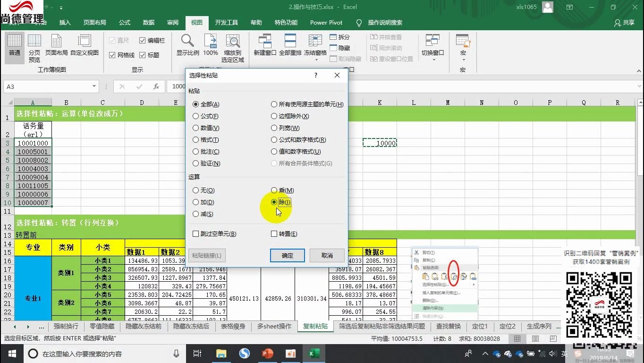
Task: Open the Formulas (公式) ribbon tab
Action: click(125, 23)
